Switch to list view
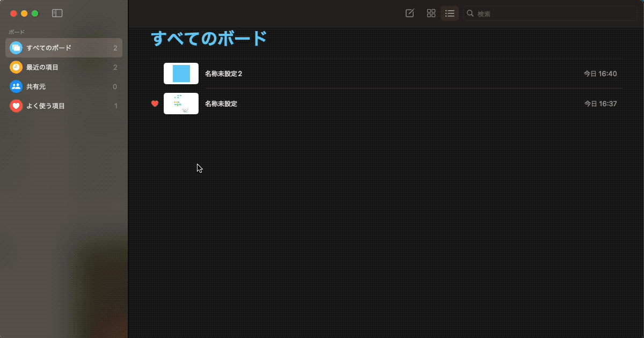Viewport: 644px width, 338px height. pos(450,13)
